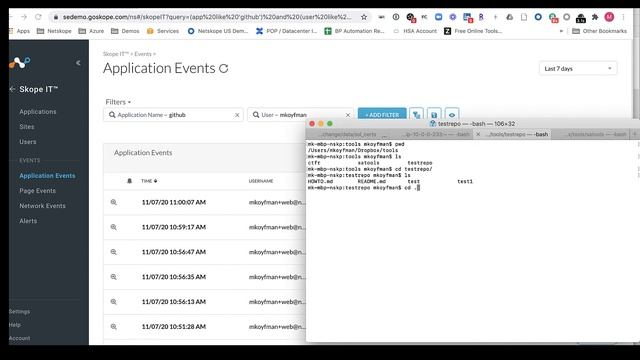Click the terminal prompt line ending cd .
The width and height of the screenshot is (640, 360).
click(x=363, y=188)
